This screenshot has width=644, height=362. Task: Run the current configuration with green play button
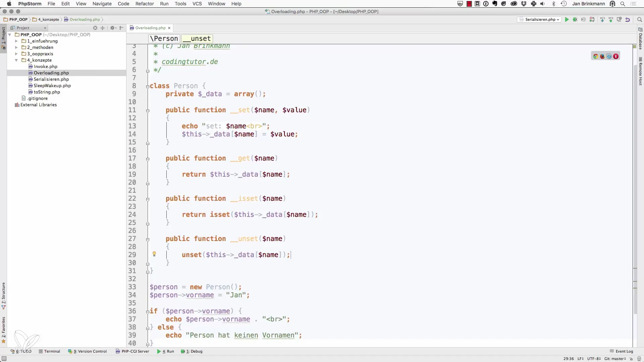567,19
